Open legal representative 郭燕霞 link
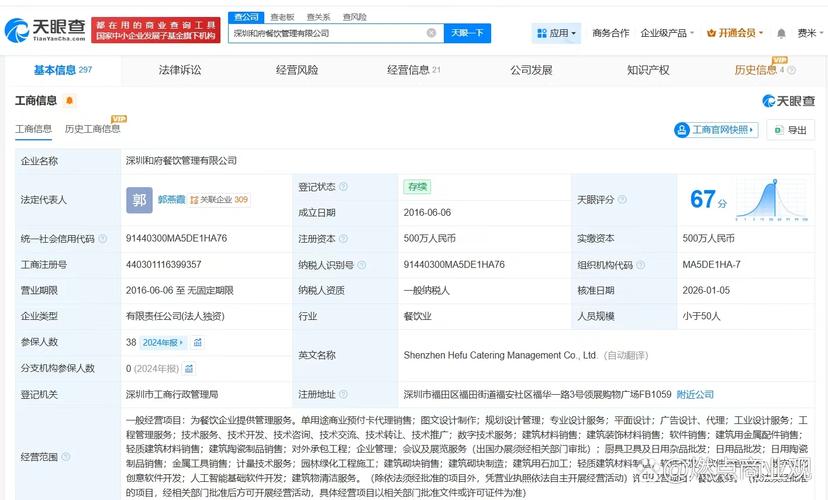This screenshot has width=828, height=500. [x=171, y=200]
